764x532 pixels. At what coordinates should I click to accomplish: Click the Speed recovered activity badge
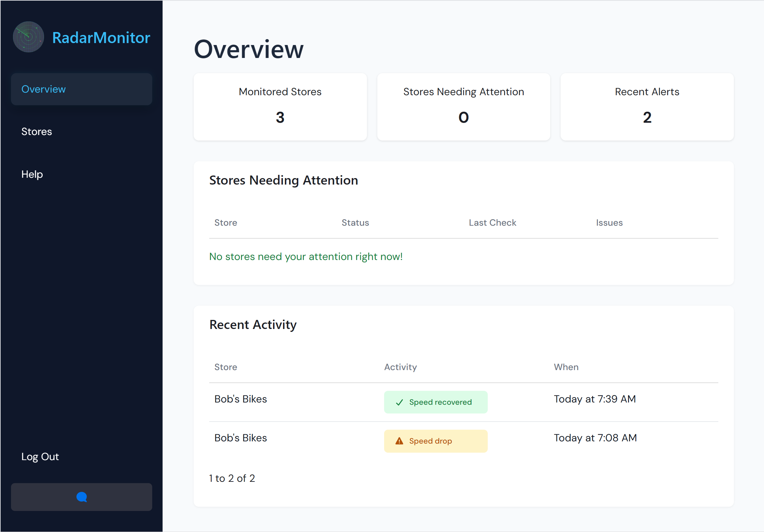click(x=436, y=402)
